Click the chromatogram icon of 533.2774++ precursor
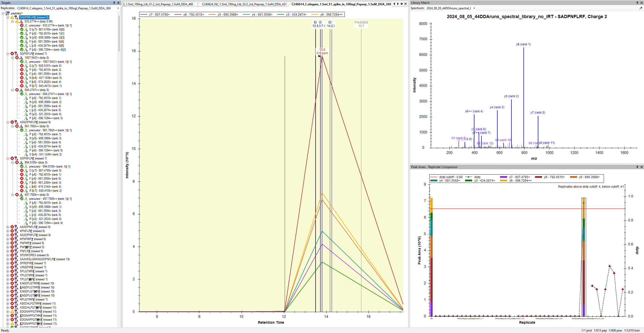The image size is (644, 333). pyautogui.click(x=21, y=21)
